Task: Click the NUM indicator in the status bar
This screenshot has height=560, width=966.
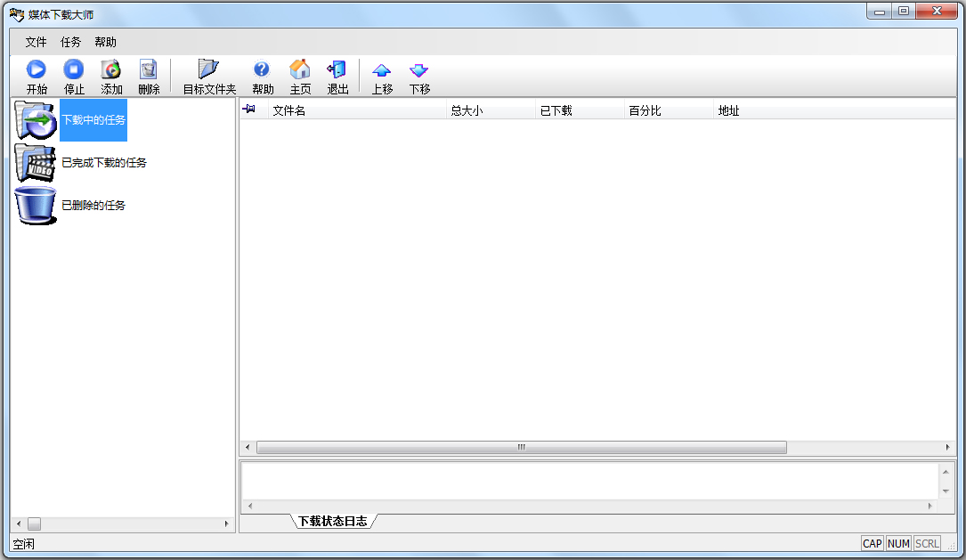Action: pyautogui.click(x=898, y=543)
